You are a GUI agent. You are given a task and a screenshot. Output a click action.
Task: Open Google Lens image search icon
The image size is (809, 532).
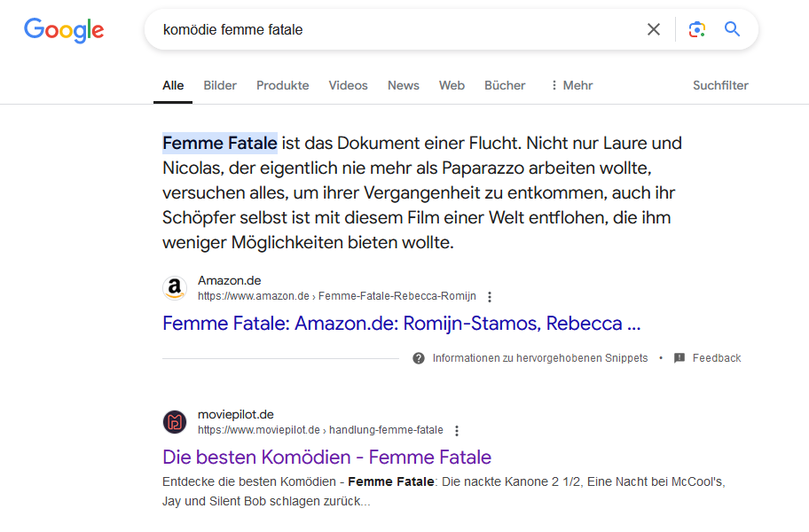[697, 29]
